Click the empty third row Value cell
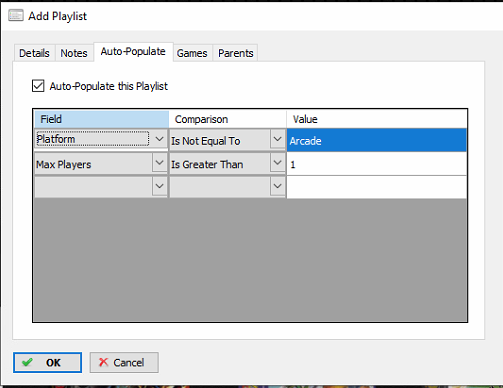The image size is (503, 388). pos(377,187)
